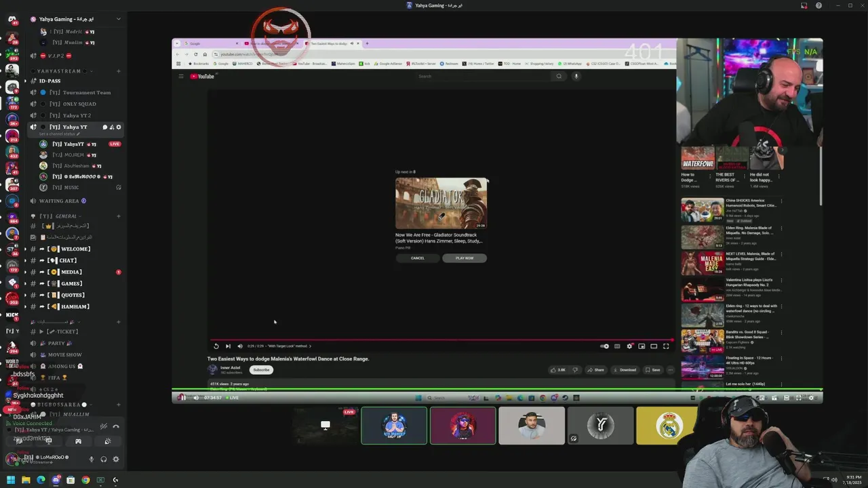Click invite people icon on Yahya YT channel
Viewport: 868px width, 488px height.
click(x=112, y=127)
